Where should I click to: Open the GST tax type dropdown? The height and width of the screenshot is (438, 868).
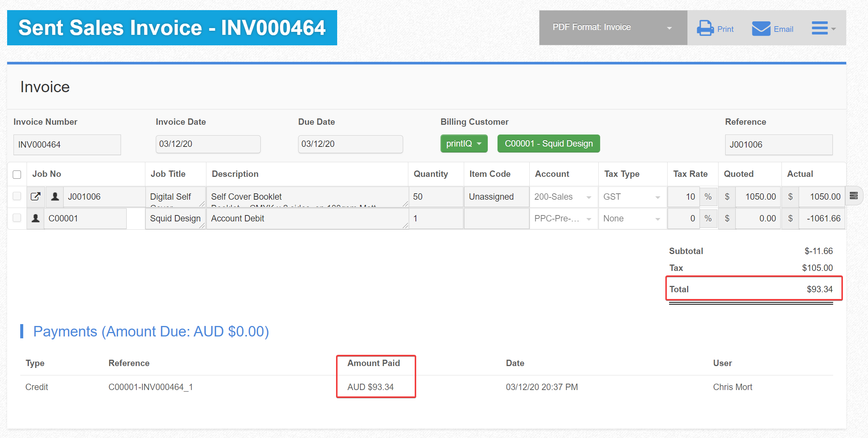(632, 197)
